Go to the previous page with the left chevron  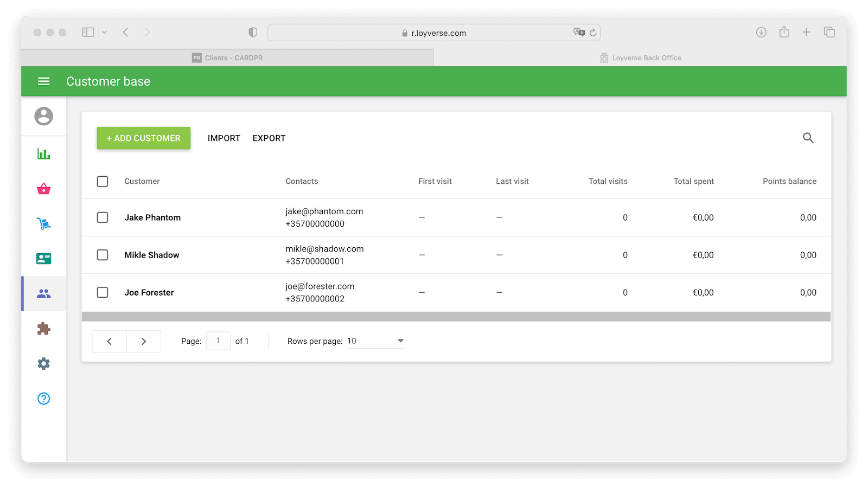pos(109,341)
